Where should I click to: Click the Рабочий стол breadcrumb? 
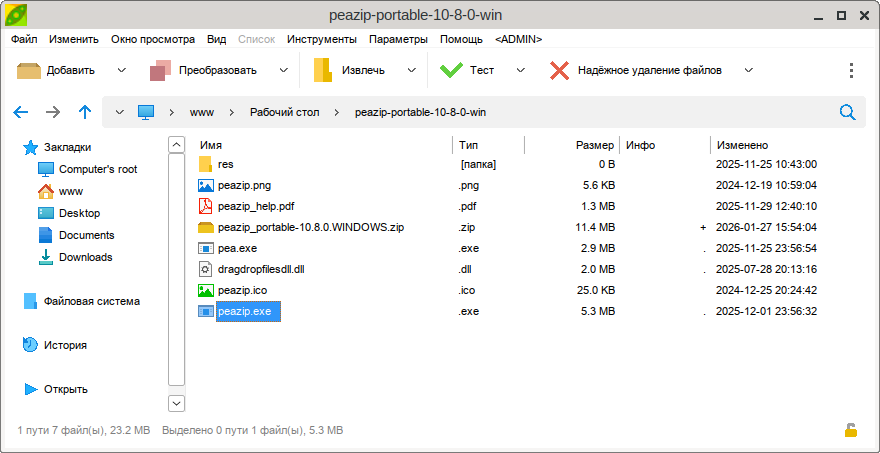tap(284, 112)
